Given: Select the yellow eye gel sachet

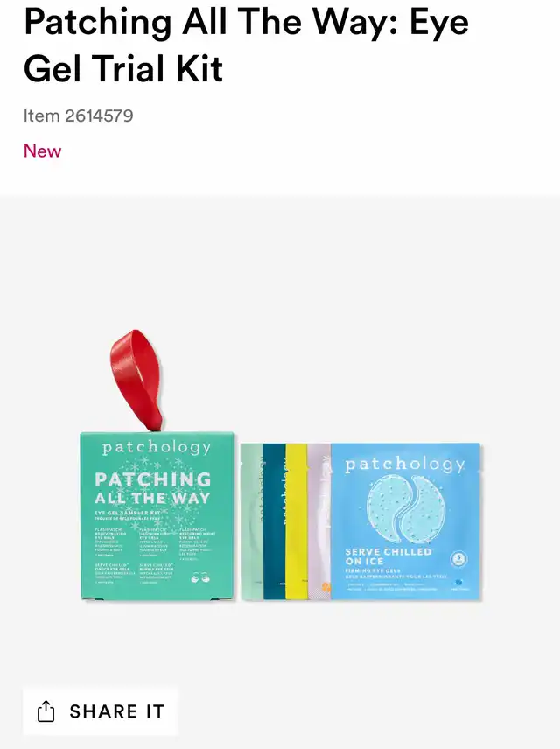Looking at the screenshot, I should click(x=297, y=521).
